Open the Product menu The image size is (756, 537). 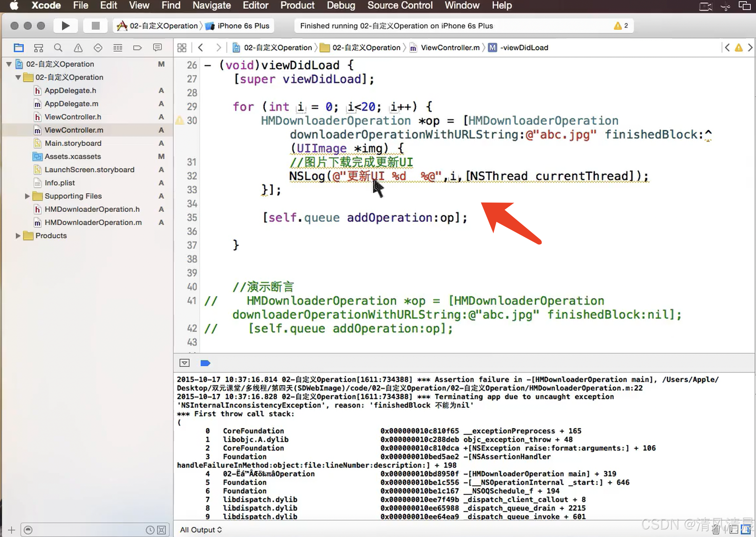[x=297, y=5]
